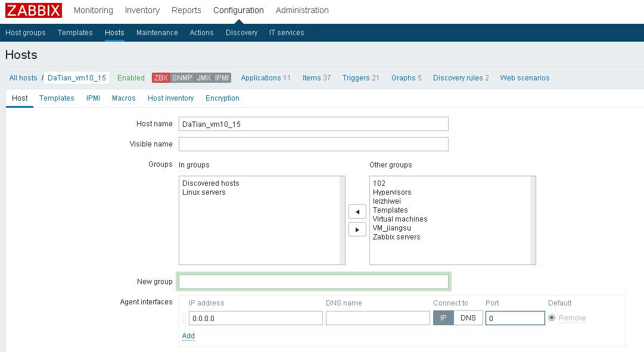This screenshot has width=644, height=352.
Task: Switch to the Macros tab
Action: [x=124, y=98]
